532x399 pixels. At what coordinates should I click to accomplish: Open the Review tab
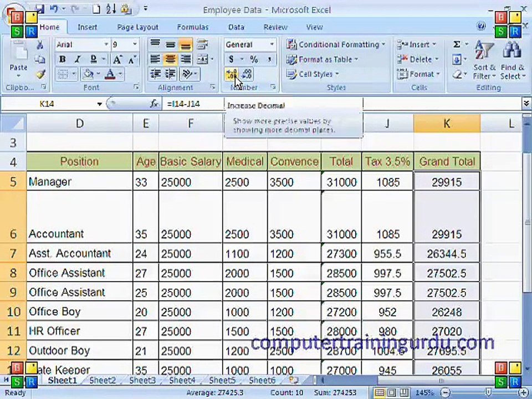pyautogui.click(x=275, y=27)
